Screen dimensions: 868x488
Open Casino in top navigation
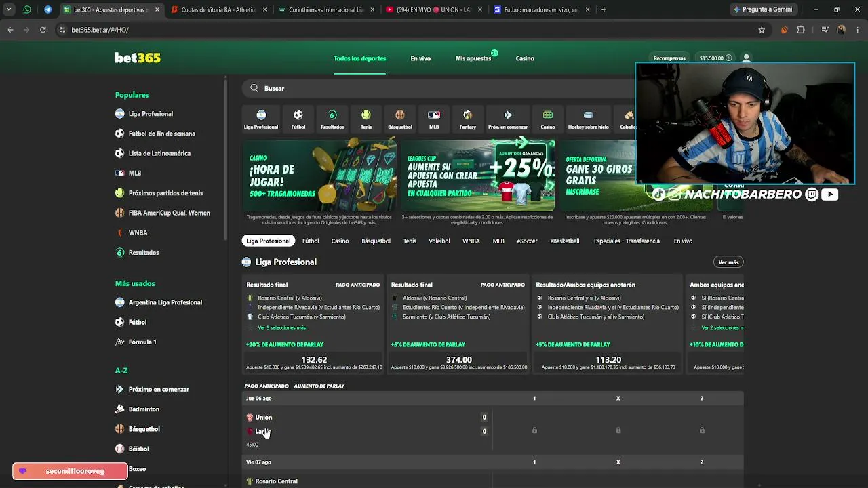[525, 58]
